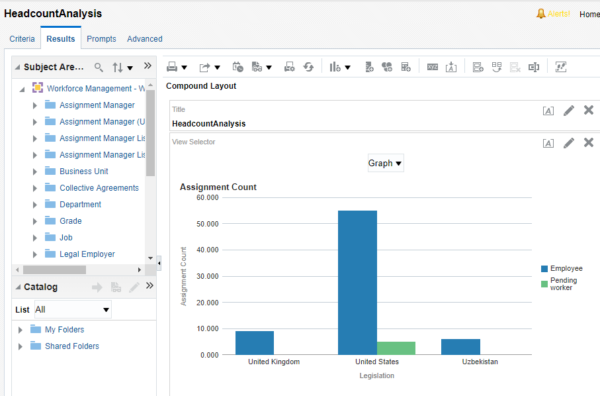
Task: Click the last toolbar icon with pencil
Action: [561, 67]
